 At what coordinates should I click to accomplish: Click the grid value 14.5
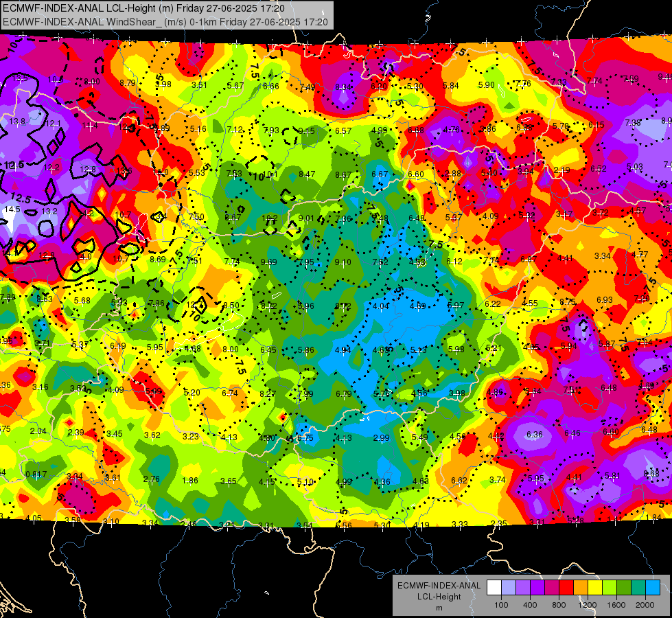click(x=12, y=209)
